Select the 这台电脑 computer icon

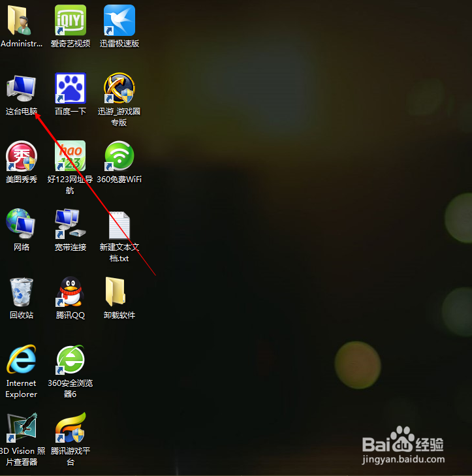[x=22, y=88]
